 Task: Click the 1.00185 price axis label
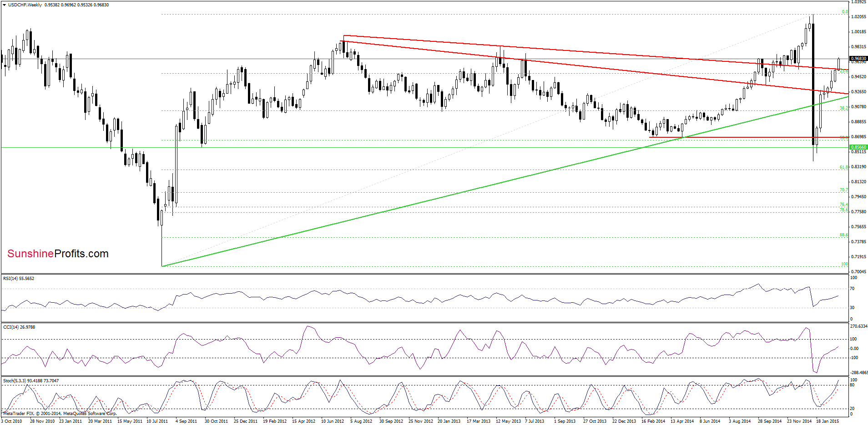tap(858, 32)
